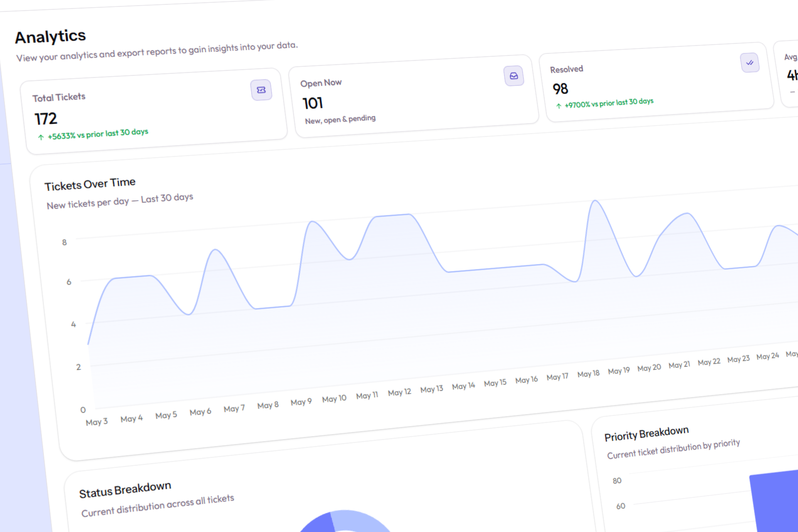Screen dimensions: 798x532
Task: Click the May 10 axis label
Action: (334, 399)
